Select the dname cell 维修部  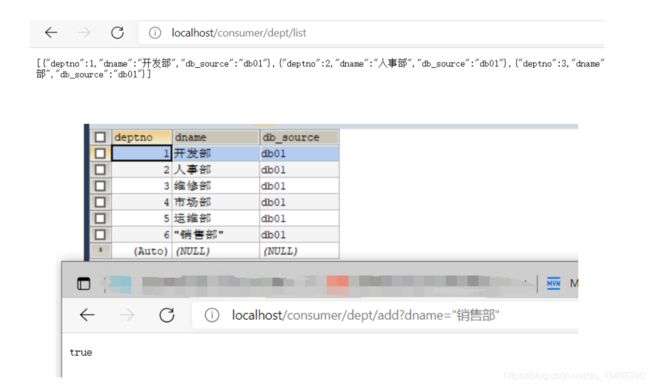(x=216, y=186)
